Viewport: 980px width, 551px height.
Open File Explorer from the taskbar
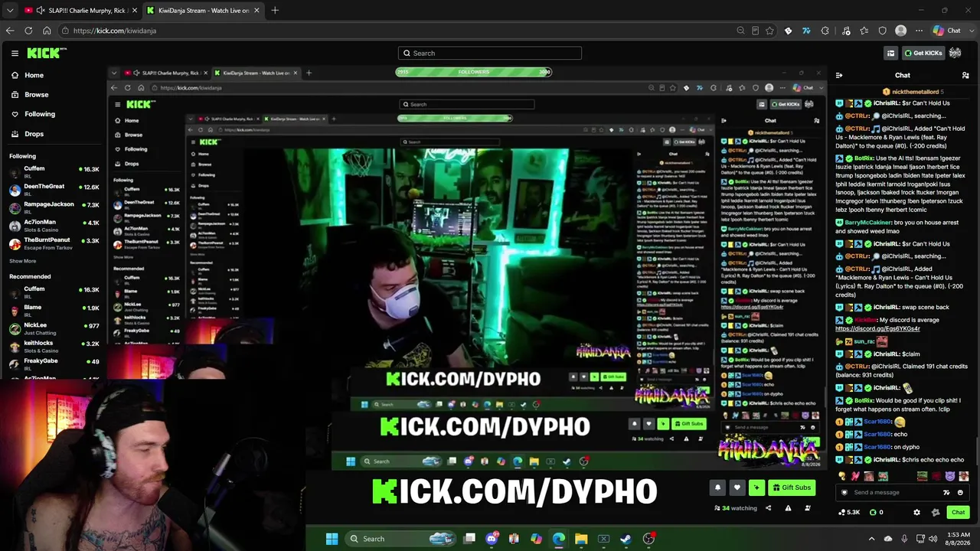581,539
